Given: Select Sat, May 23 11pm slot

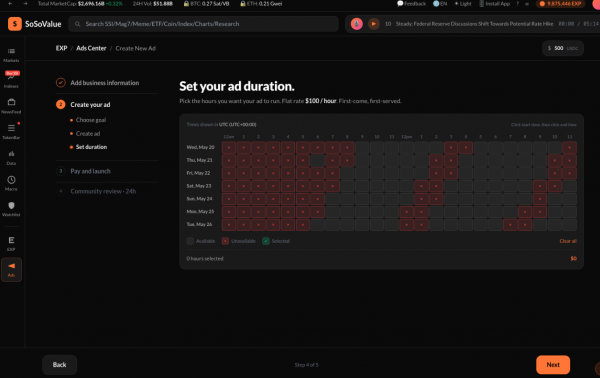Looking at the screenshot, I should tap(569, 186).
